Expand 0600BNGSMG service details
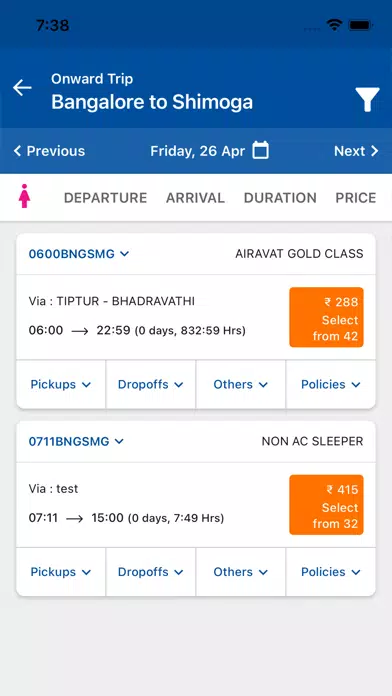 click(79, 254)
